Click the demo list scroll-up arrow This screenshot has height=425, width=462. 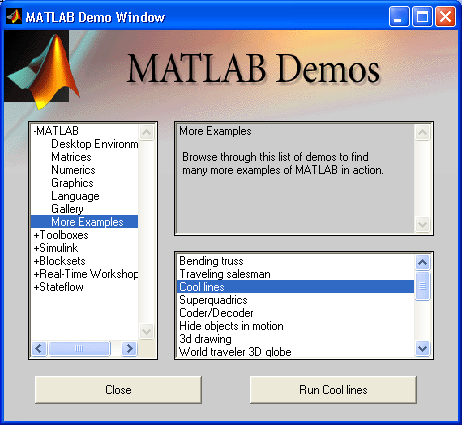tap(422, 262)
